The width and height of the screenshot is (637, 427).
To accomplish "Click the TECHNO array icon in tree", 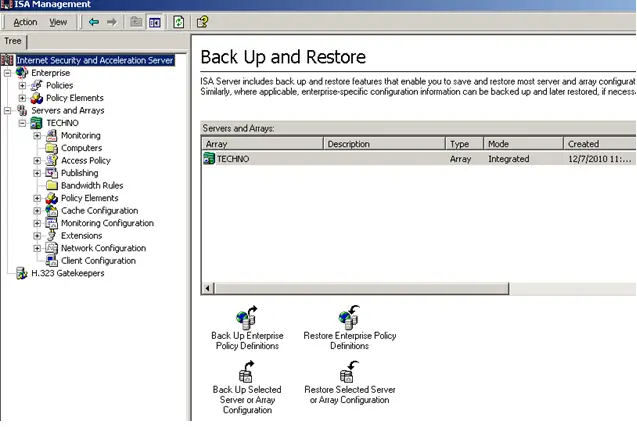I will click(x=37, y=123).
